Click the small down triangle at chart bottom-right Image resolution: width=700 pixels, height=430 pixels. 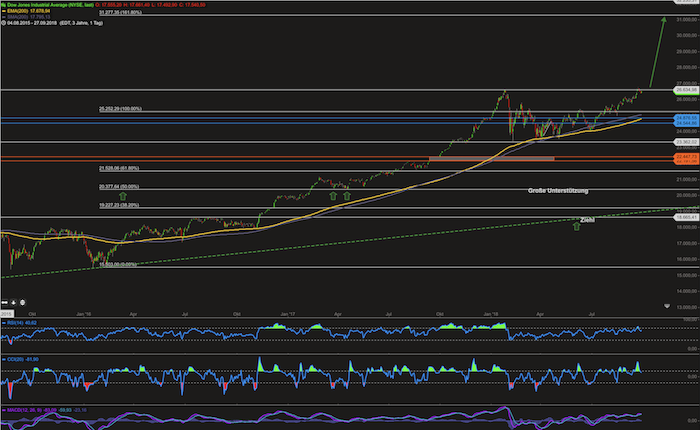pos(667,306)
